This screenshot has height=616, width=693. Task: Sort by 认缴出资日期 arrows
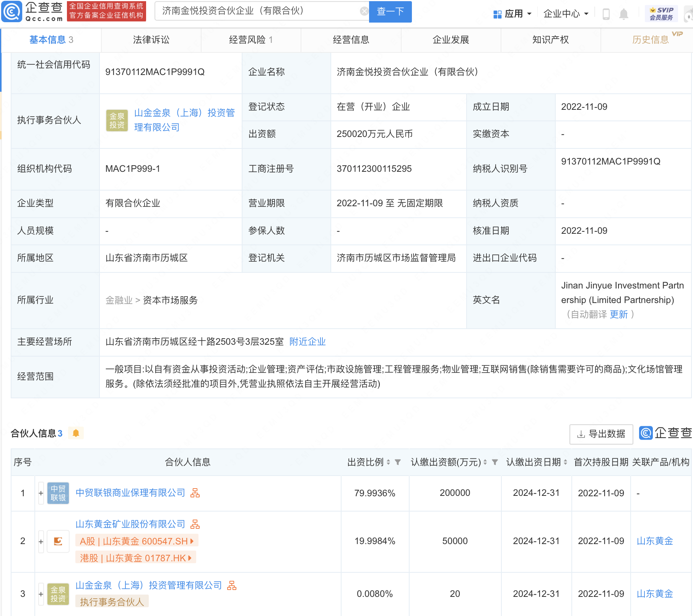pos(565,462)
